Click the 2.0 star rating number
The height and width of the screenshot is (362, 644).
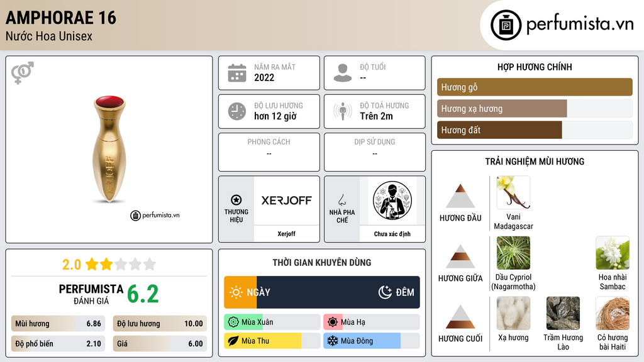coord(72,265)
